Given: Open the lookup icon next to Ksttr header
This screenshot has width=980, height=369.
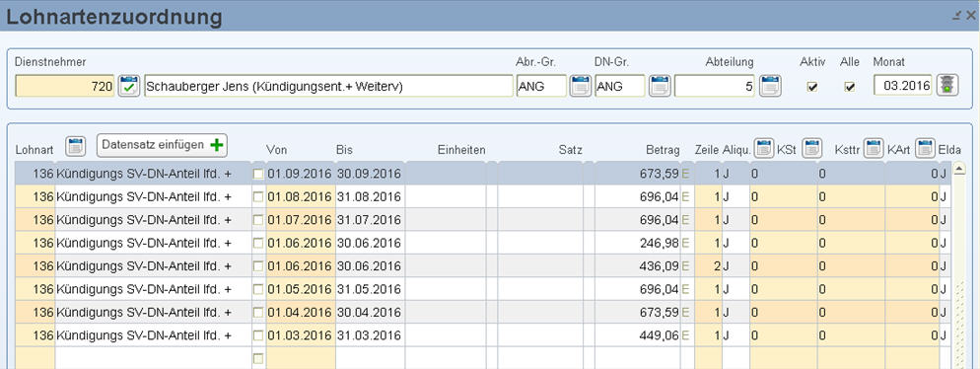Looking at the screenshot, I should tap(874, 148).
